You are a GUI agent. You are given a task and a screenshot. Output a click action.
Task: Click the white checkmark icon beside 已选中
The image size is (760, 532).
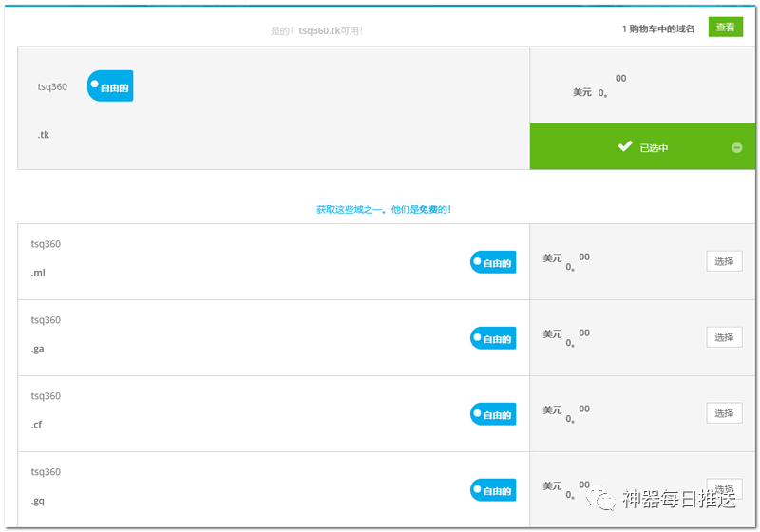(625, 146)
